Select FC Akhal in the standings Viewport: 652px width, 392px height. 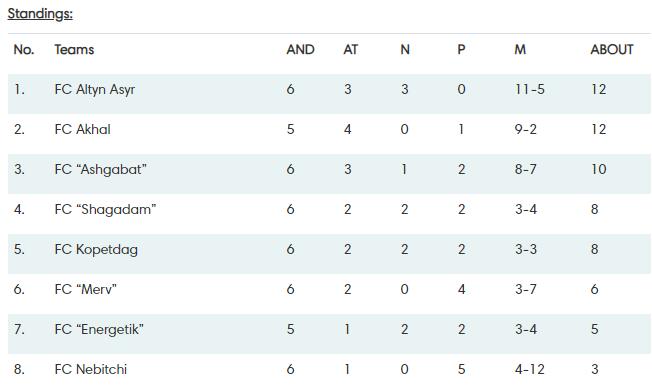[82, 129]
